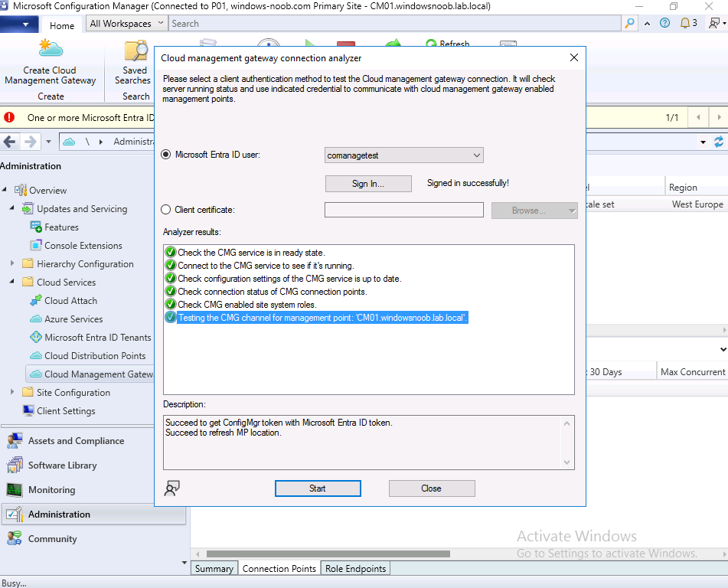This screenshot has width=728, height=588.
Task: Click the West Europe region cell
Action: [697, 204]
